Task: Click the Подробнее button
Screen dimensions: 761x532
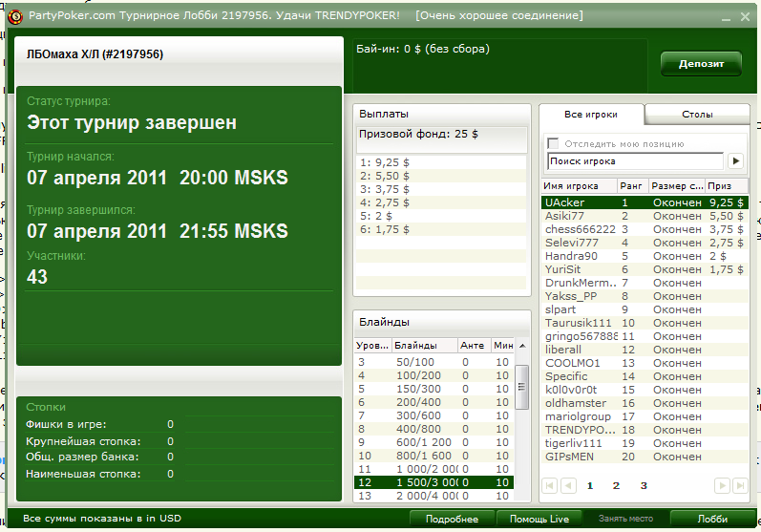Action: tap(452, 519)
